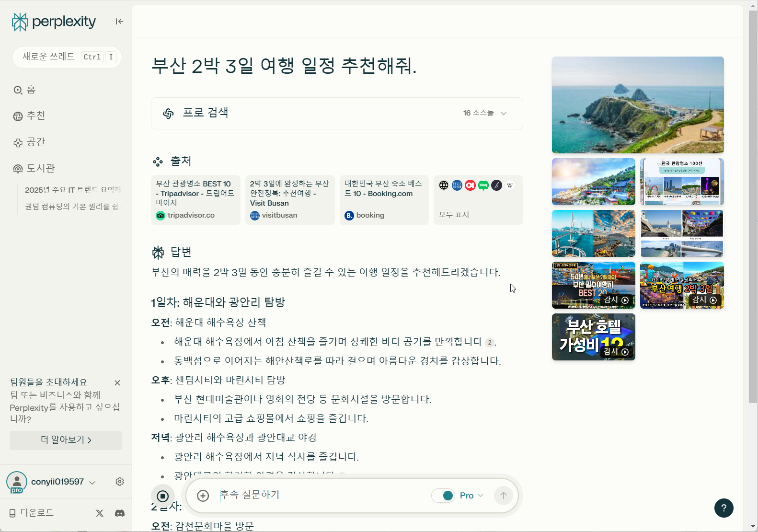Open the 2025년 주요 IT 트렌드 thread
Image resolution: width=758 pixels, height=532 pixels.
(72, 190)
